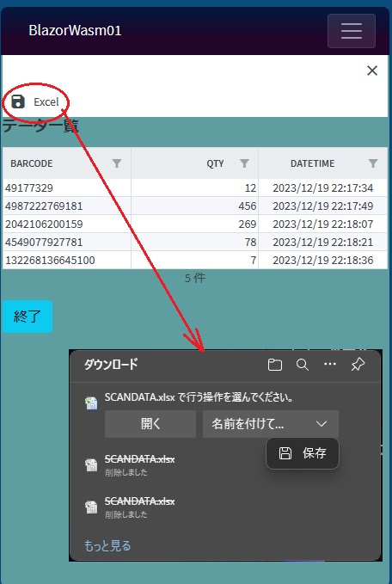
Task: Select the row with barcode 4987222769181
Action: pos(195,206)
